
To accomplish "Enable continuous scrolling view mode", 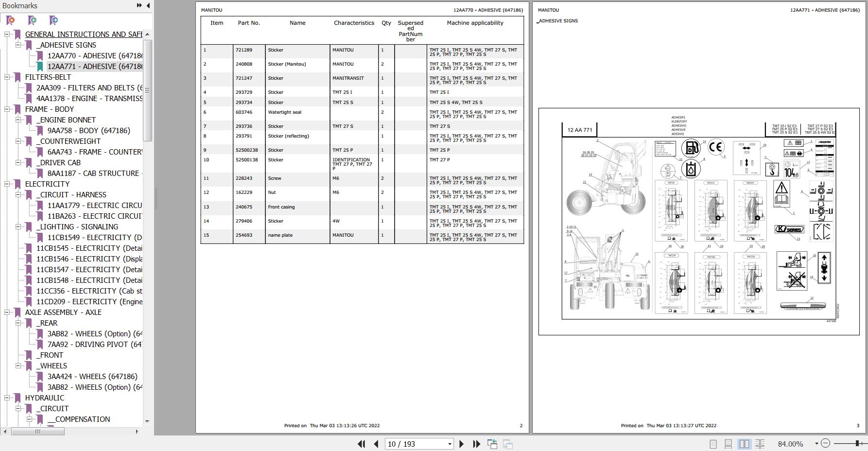I will [x=728, y=443].
